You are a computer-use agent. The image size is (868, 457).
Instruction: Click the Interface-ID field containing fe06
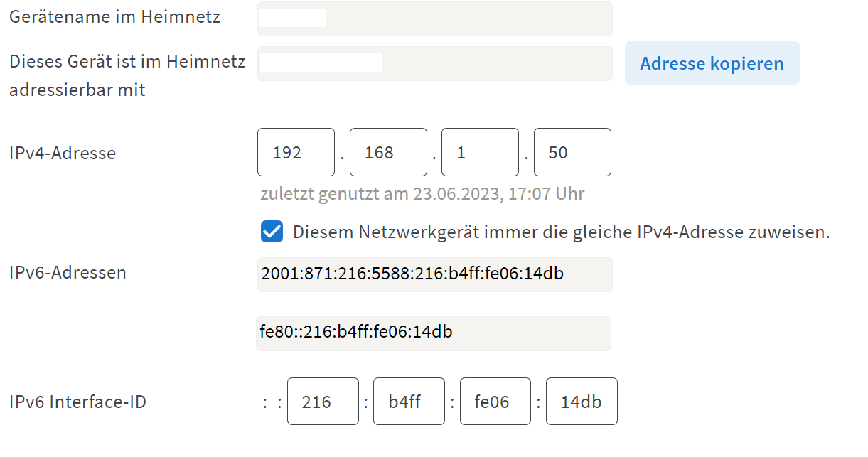(495, 402)
